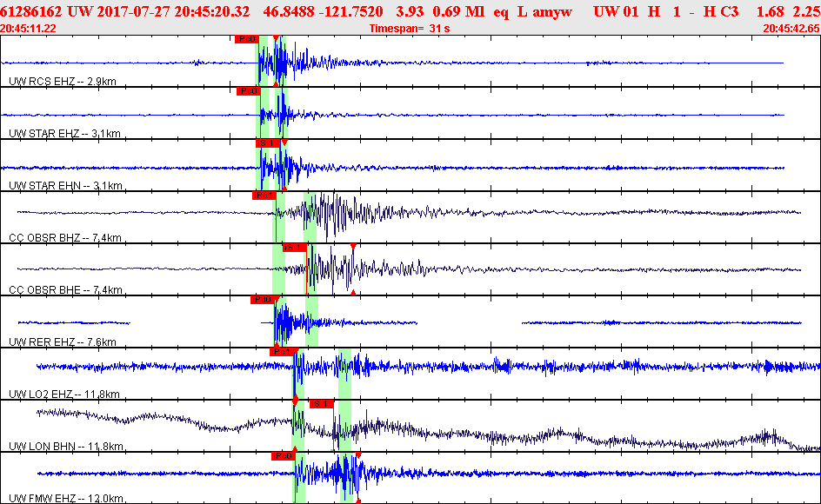Viewport: 821px width, 504px height.
Task: Click the 'UW 01' text in header
Action: pyautogui.click(x=616, y=11)
